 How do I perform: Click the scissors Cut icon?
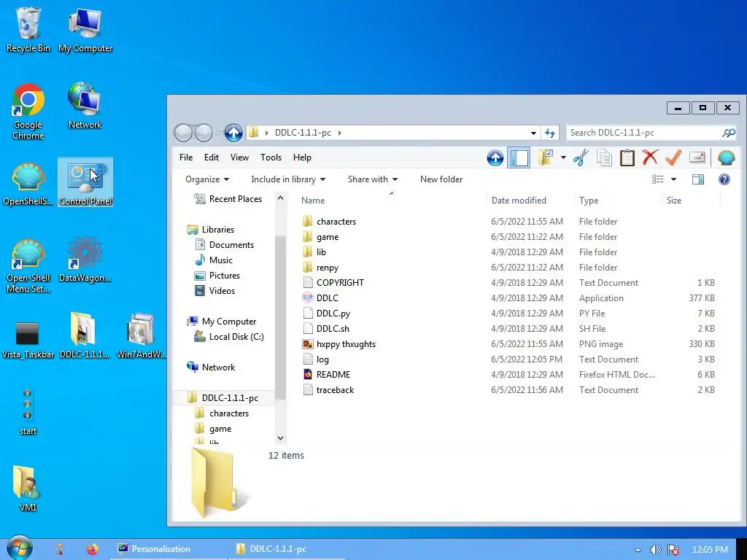pyautogui.click(x=581, y=157)
